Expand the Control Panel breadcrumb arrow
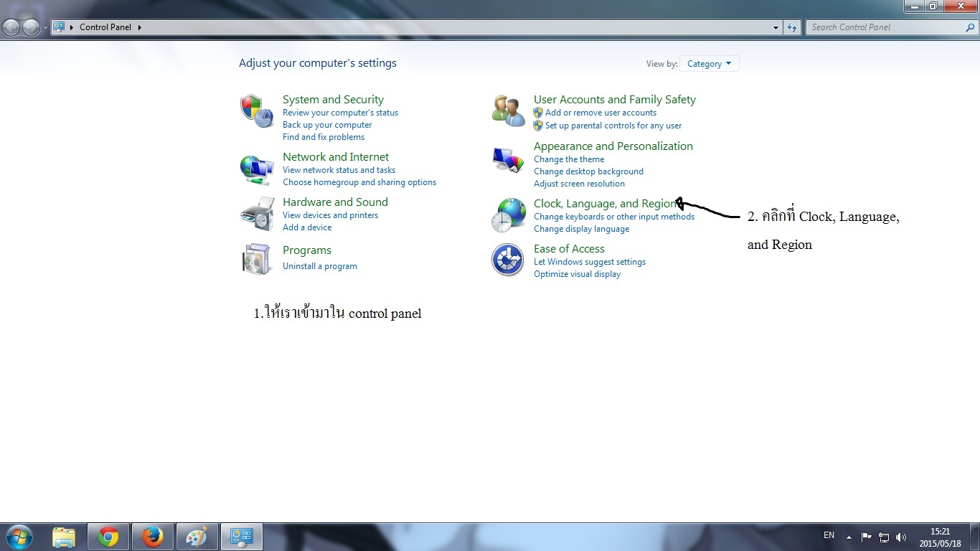The height and width of the screenshot is (551, 980). coord(139,27)
